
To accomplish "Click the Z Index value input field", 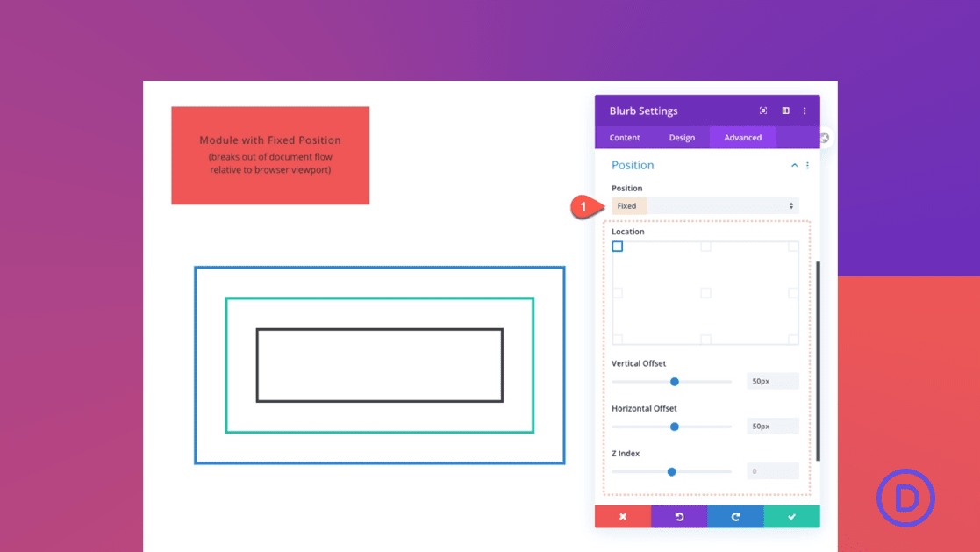I will (x=772, y=471).
